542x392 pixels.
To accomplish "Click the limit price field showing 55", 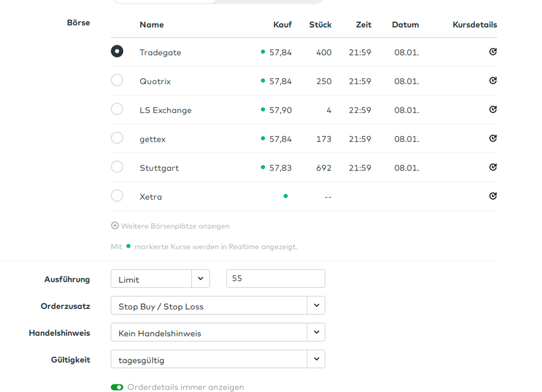I will coord(275,279).
